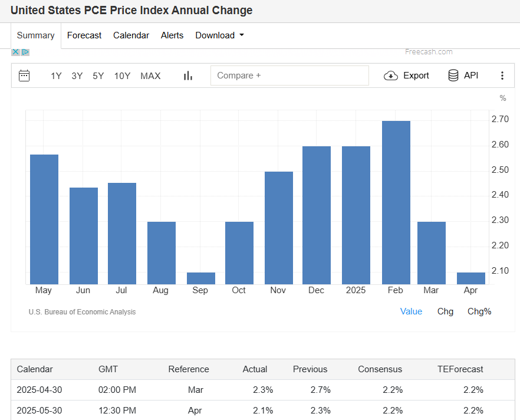Screen dimensions: 520x420
Task: Expand the Download dropdown menu
Action: tap(219, 35)
